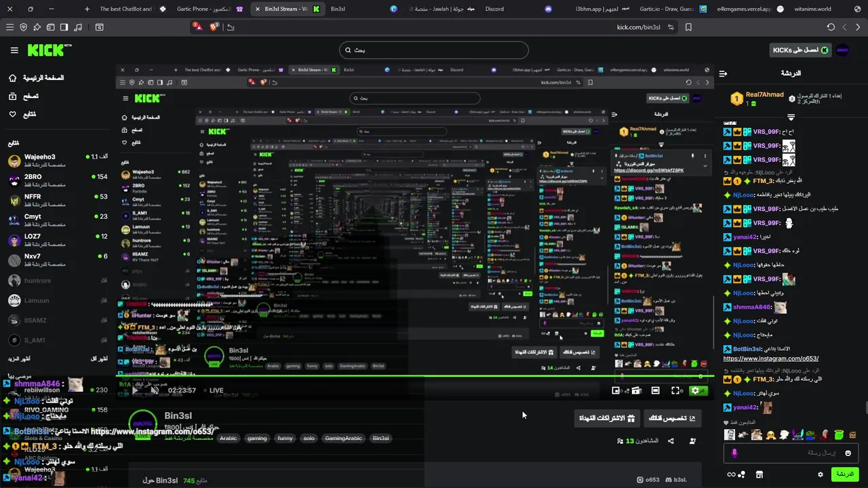The height and width of the screenshot is (488, 868).
Task: Toggle theatre mode in the player
Action: click(x=656, y=390)
